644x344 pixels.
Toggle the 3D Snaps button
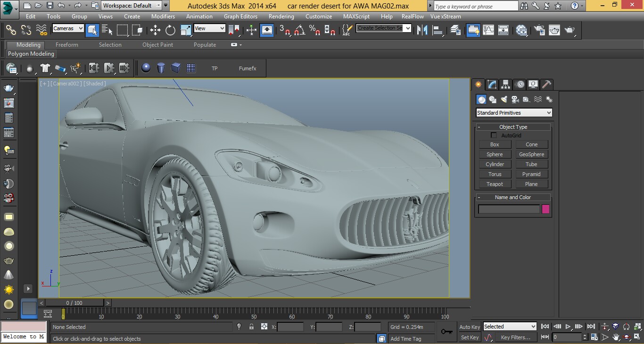coord(284,30)
